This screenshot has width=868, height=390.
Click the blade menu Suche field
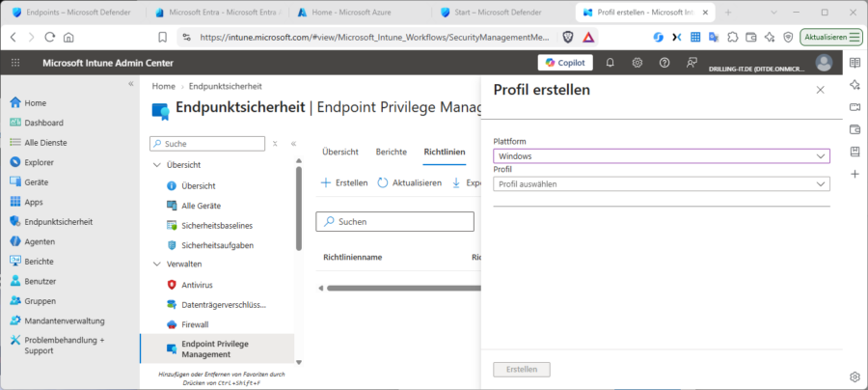click(207, 144)
